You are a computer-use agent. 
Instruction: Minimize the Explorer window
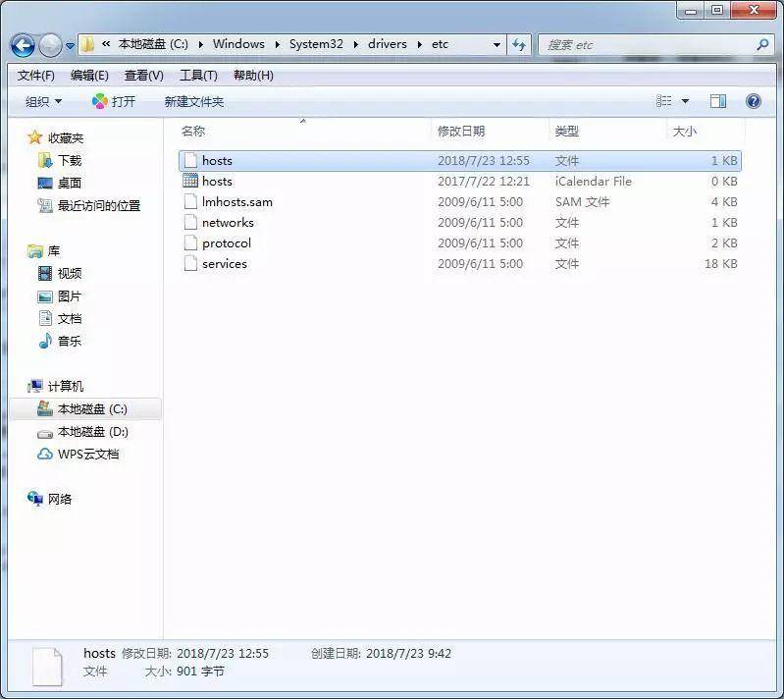(x=691, y=10)
